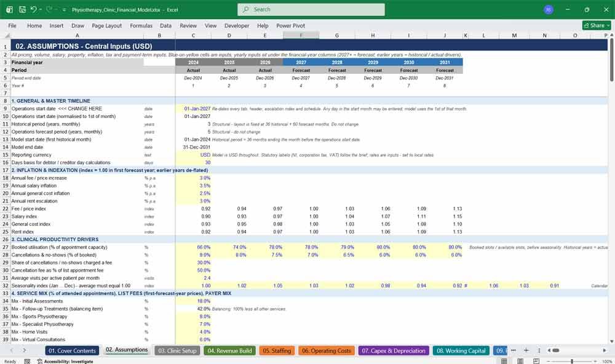
Task: Click vertical scrollbar up arrow
Action: click(611, 36)
